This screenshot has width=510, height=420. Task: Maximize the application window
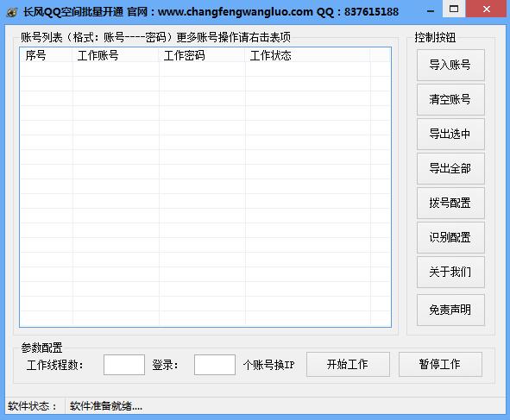454,9
